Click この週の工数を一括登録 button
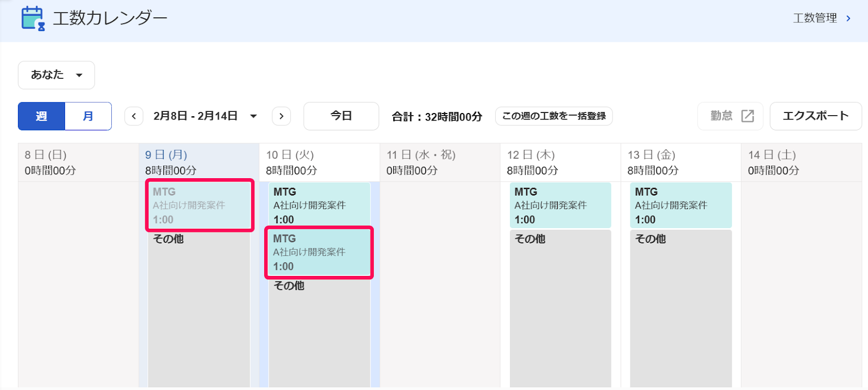Image resolution: width=868 pixels, height=390 pixels. pos(554,116)
